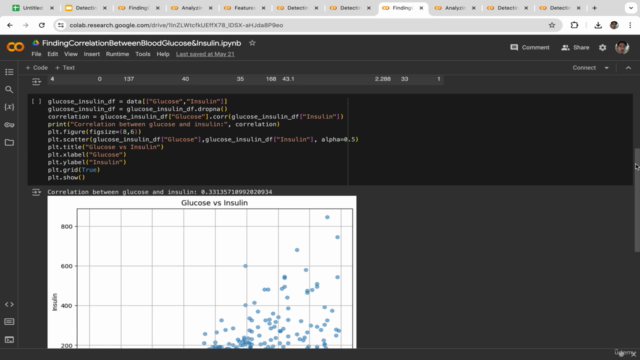Screen dimensions: 640x360
Task: Click the correlation output text line
Action: [x=160, y=192]
